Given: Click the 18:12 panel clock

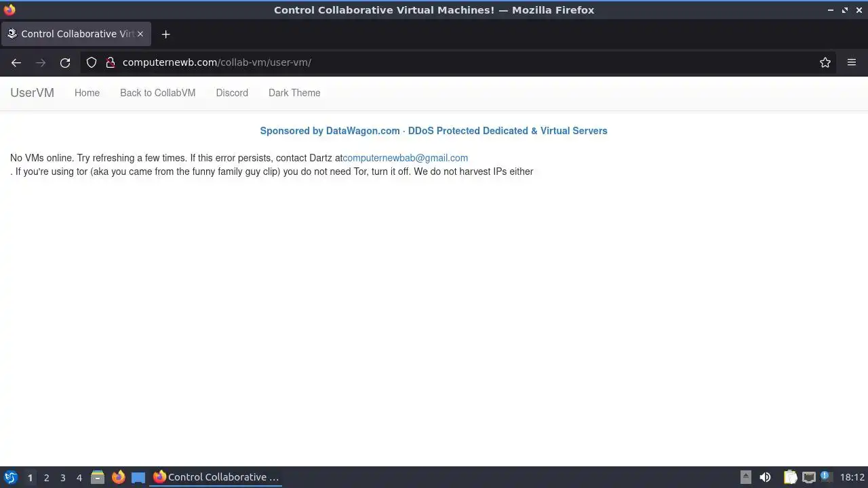Looking at the screenshot, I should (852, 477).
